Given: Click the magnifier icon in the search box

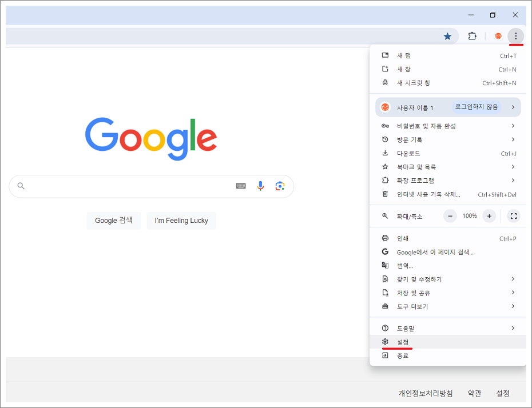Looking at the screenshot, I should pyautogui.click(x=21, y=186).
